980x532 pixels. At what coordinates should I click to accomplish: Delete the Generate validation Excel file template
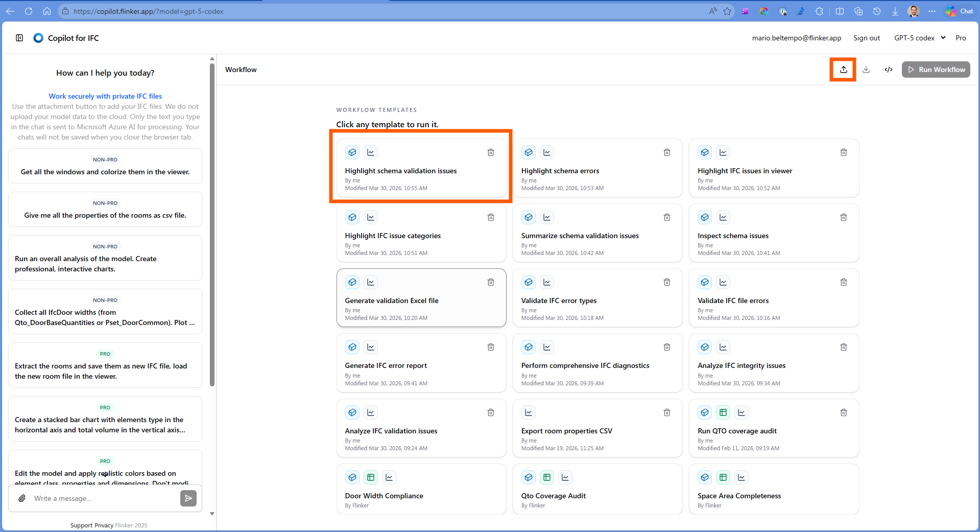(490, 282)
